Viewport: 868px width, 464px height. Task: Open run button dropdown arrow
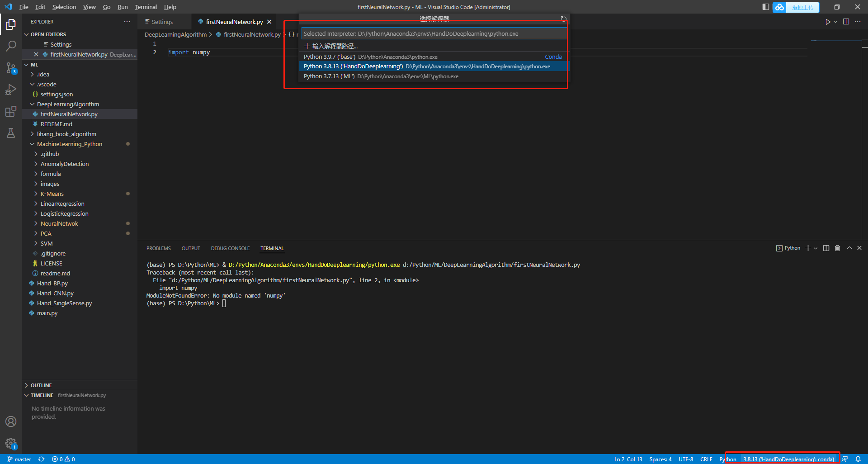(835, 22)
